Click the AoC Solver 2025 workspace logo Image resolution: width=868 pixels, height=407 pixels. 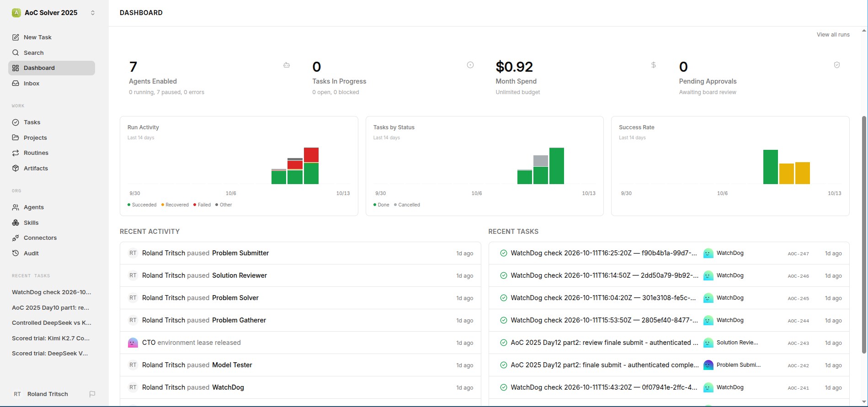(16, 13)
